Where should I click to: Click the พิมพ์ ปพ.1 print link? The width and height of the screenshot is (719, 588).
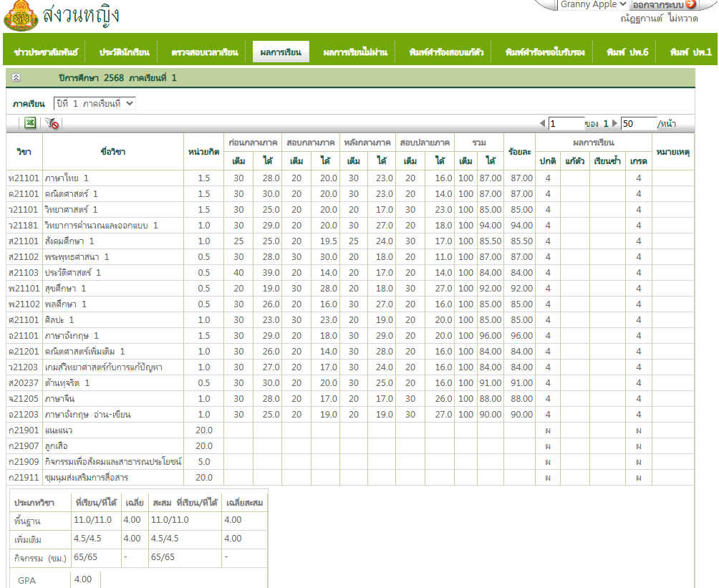point(690,52)
